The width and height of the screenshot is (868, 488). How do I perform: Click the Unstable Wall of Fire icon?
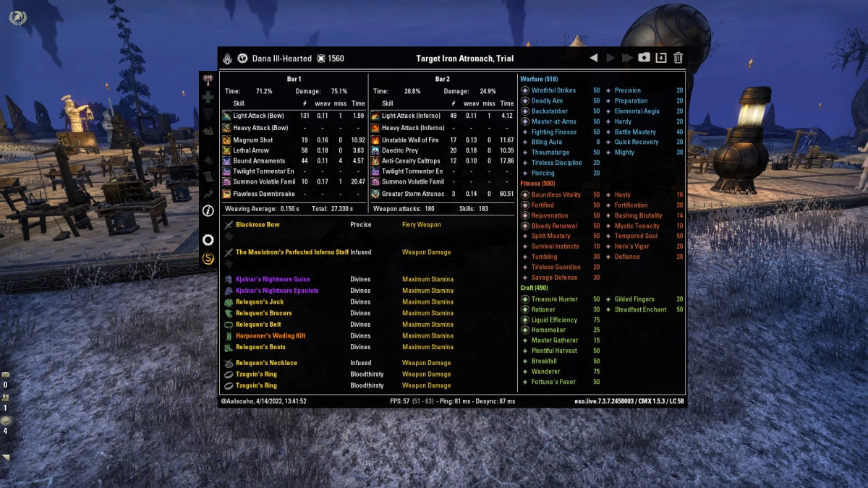tap(375, 140)
